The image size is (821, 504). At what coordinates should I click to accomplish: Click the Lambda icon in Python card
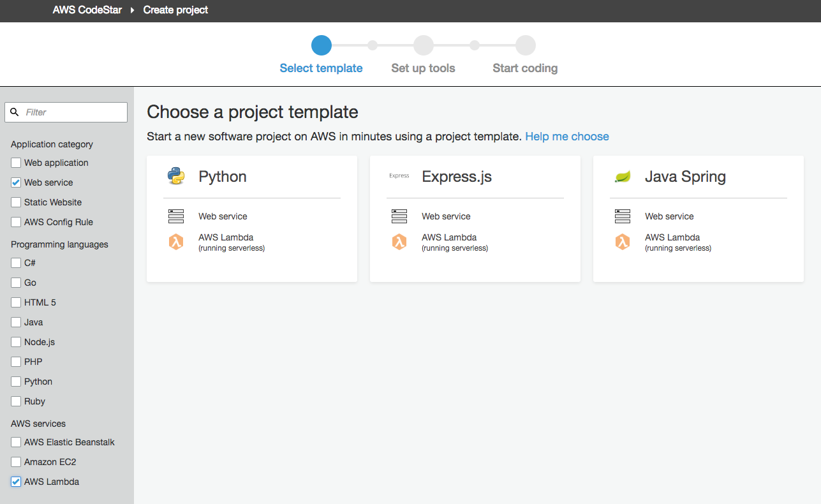tap(176, 242)
